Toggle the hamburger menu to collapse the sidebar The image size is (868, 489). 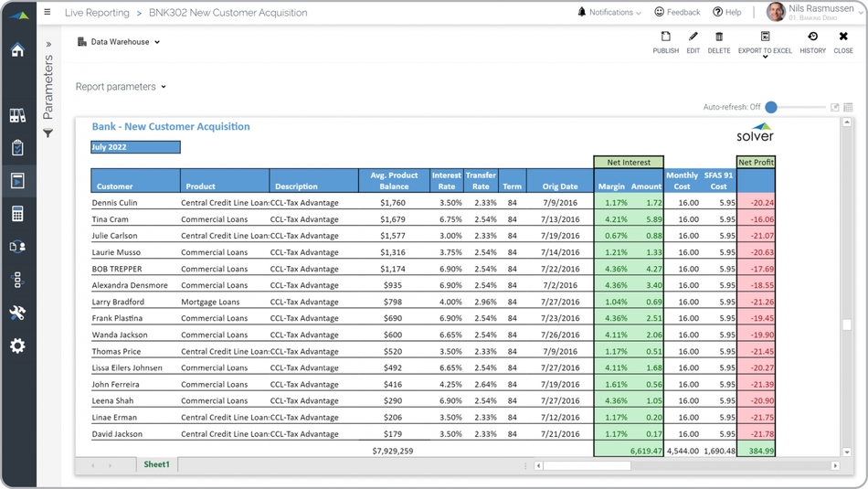48,13
